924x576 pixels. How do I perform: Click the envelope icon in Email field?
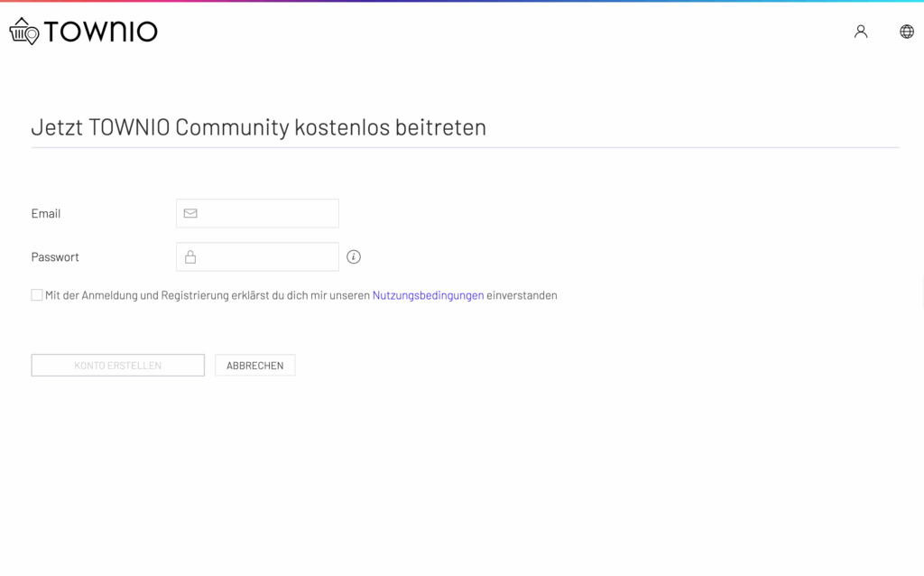tap(190, 214)
